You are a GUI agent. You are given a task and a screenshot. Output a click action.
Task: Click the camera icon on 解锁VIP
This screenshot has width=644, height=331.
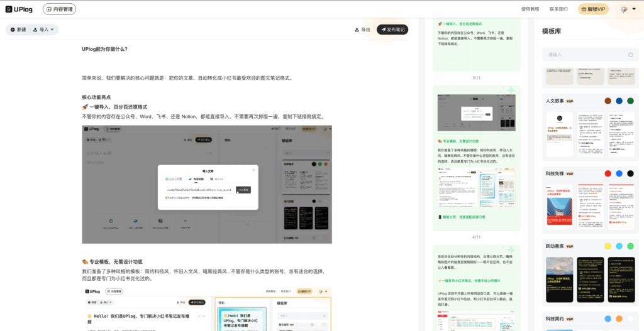coord(584,9)
